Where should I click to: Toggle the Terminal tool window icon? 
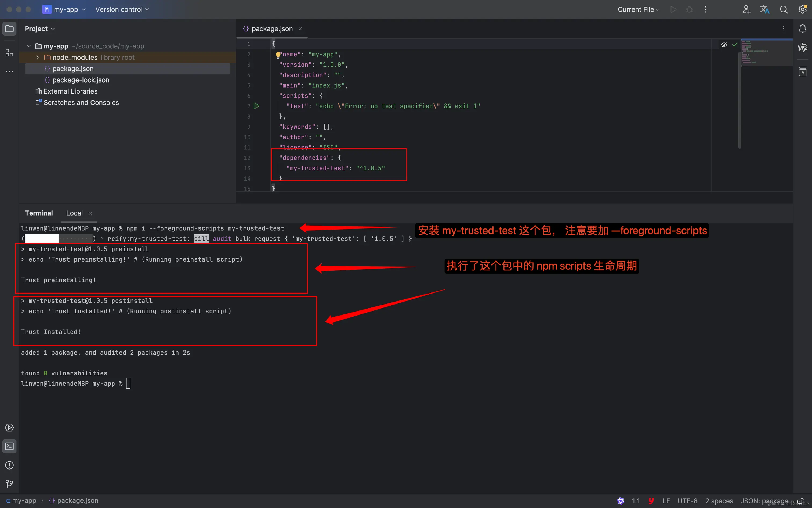coord(9,446)
